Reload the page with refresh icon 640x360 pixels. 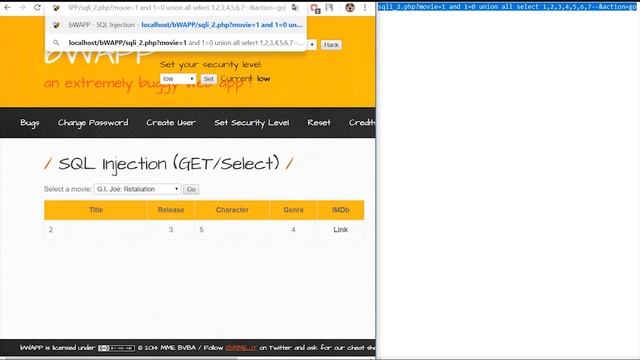[x=37, y=7]
